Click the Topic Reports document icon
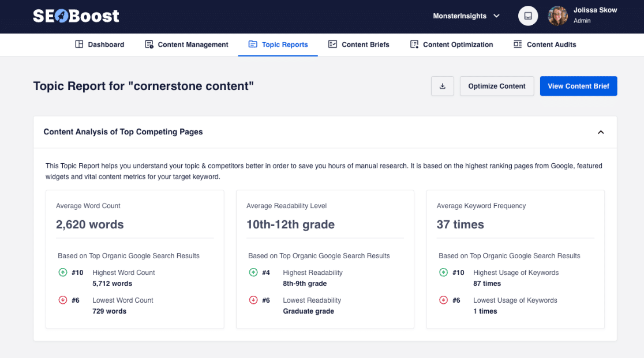This screenshot has height=358, width=644. point(253,44)
